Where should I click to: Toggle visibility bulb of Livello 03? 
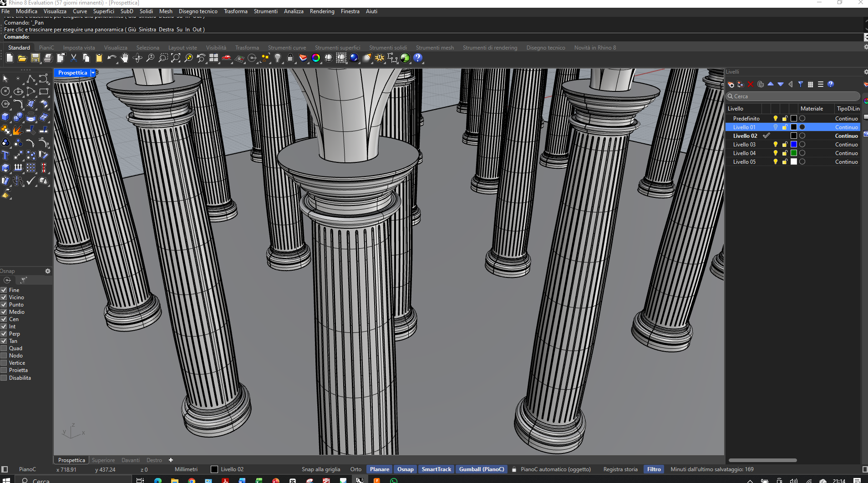776,145
